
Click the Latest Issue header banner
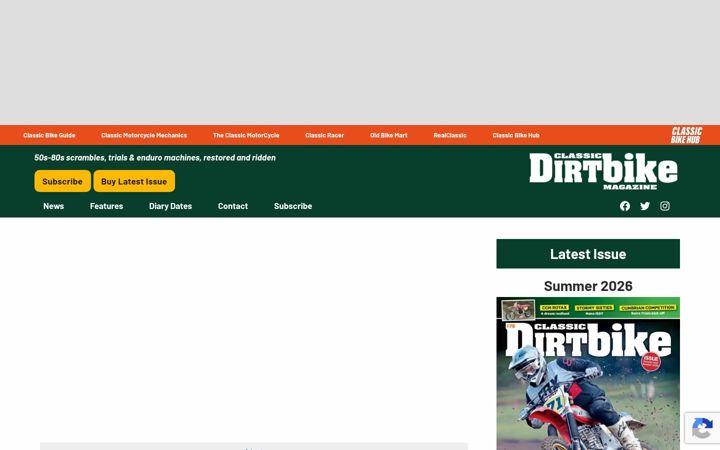588,254
